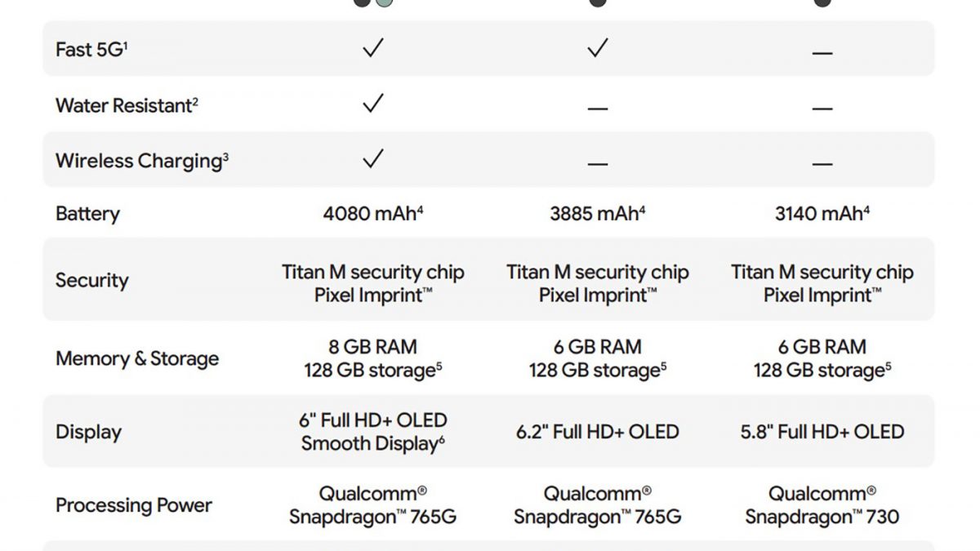Click Fast 5G dash for third phone
Viewport: 980px width, 551px height.
(x=822, y=53)
